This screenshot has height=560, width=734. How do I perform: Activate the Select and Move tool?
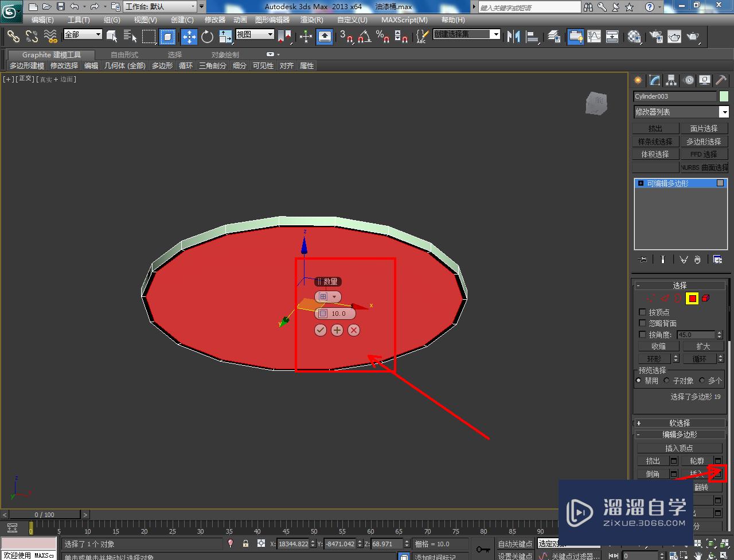[x=189, y=36]
